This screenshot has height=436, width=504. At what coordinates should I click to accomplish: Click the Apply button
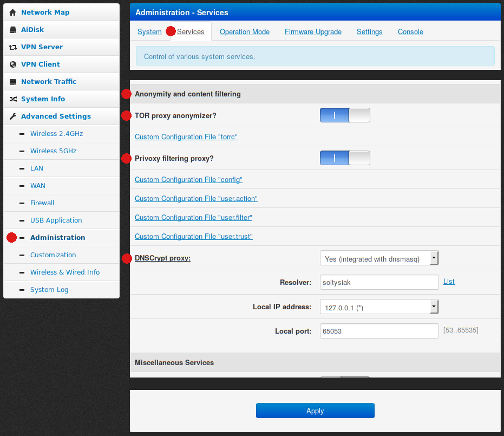pos(315,411)
